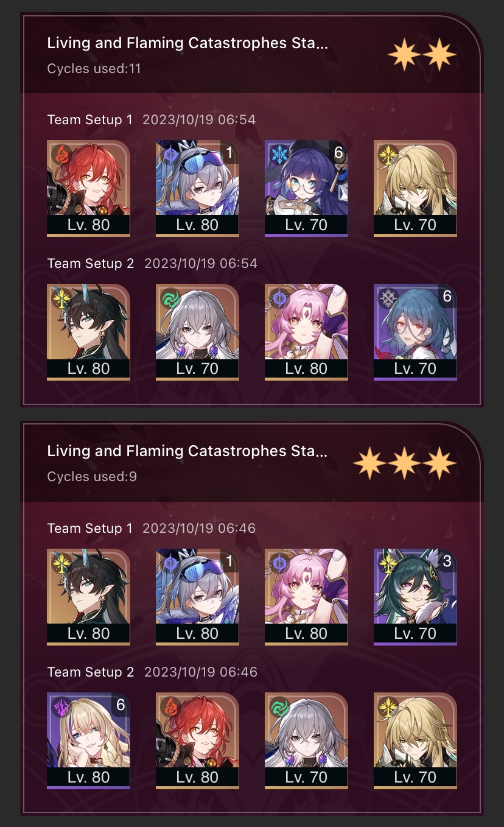Tap the Team Setup 1 label dated 06:54
This screenshot has height=827, width=504.
tap(89, 119)
